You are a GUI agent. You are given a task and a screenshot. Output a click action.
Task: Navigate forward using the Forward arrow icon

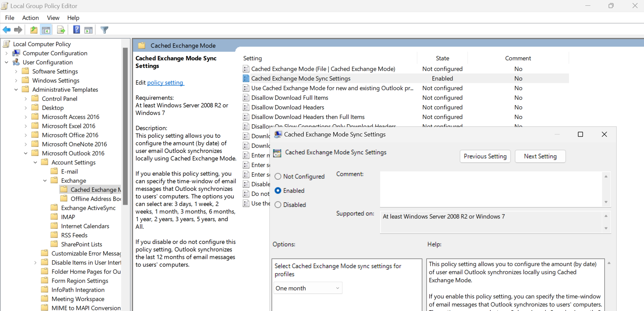point(18,30)
